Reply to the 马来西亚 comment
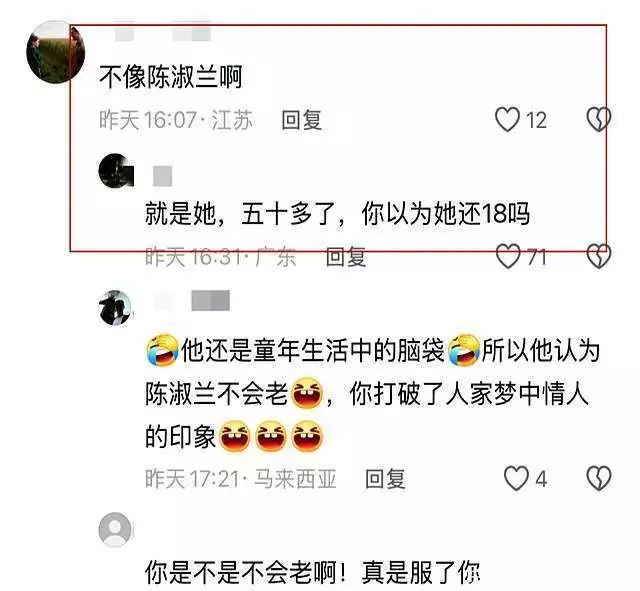This screenshot has height=591, width=640. coord(385,478)
